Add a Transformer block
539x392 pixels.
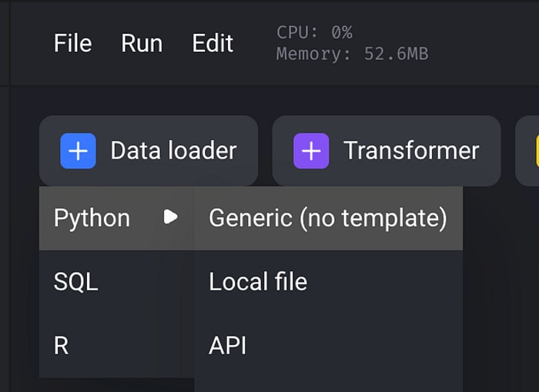pos(387,151)
